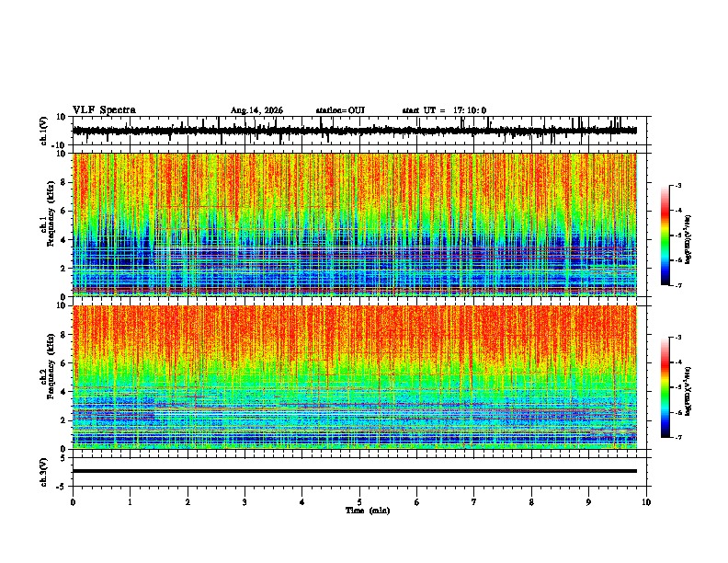Image resolution: width=728 pixels, height=563 pixels.
Task: Click the ch.1 frequency tick label "4"
Action: click(x=63, y=240)
